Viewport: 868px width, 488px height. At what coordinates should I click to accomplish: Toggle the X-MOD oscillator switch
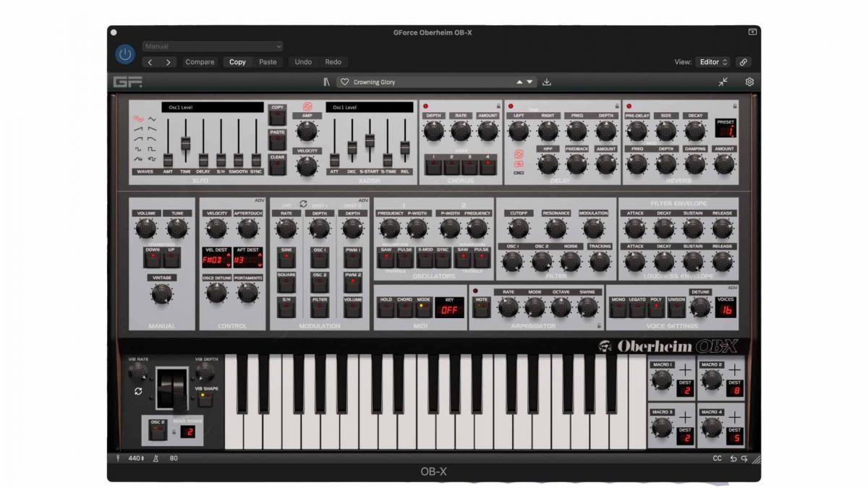tap(425, 259)
